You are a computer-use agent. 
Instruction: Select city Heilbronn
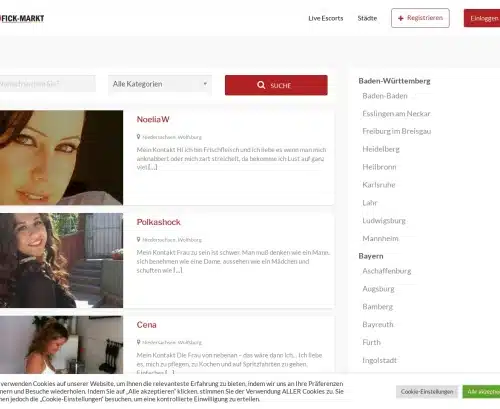(x=379, y=167)
